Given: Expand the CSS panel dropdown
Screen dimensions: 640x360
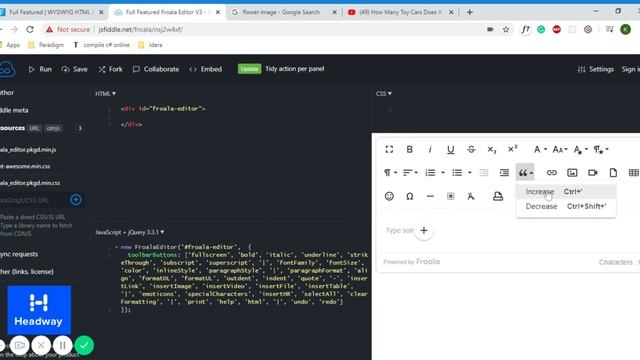Looking at the screenshot, I should tap(384, 93).
